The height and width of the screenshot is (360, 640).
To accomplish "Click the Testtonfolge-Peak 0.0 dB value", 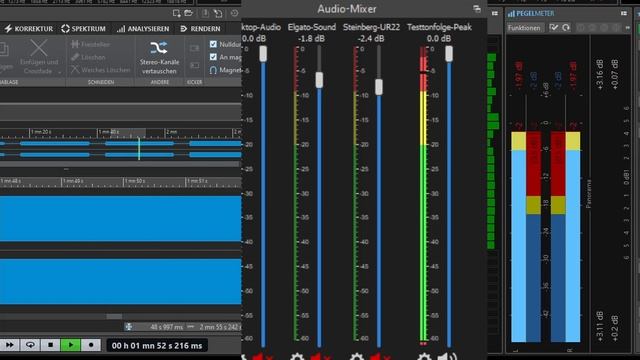I will tap(439, 38).
